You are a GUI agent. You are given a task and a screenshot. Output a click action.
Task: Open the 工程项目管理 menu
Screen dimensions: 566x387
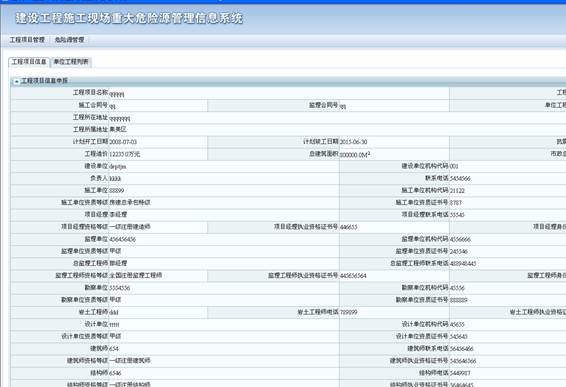click(27, 40)
